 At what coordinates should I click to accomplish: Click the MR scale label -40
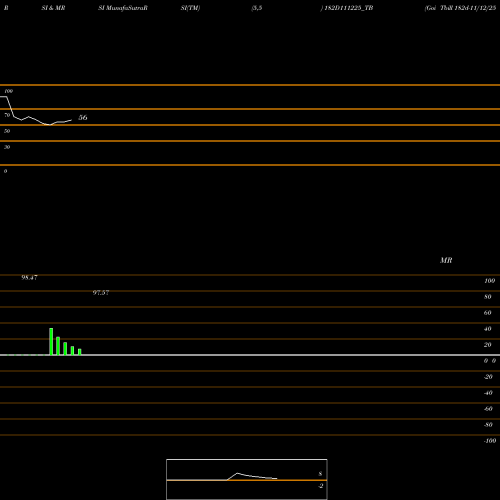[x=488, y=393]
